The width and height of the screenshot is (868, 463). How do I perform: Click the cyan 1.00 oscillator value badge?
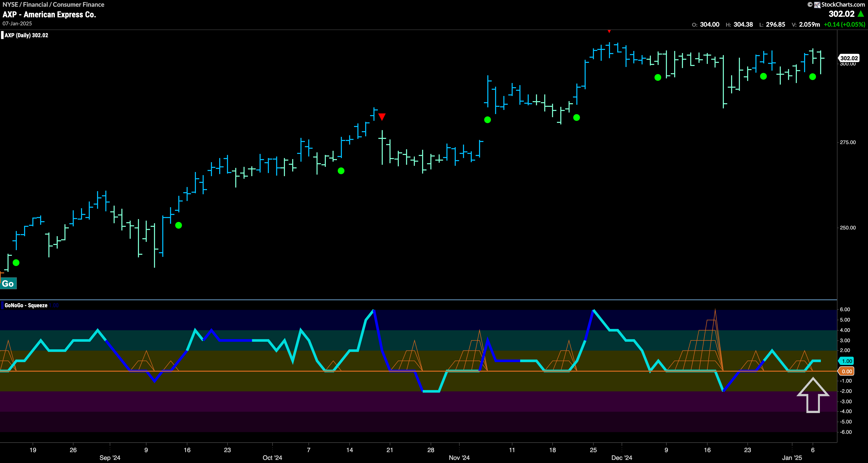[847, 361]
